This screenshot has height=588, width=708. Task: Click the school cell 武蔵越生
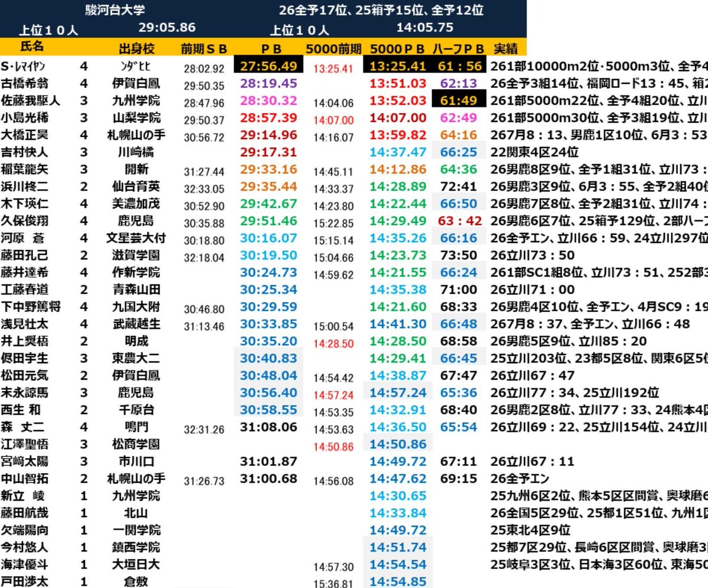tap(137, 323)
